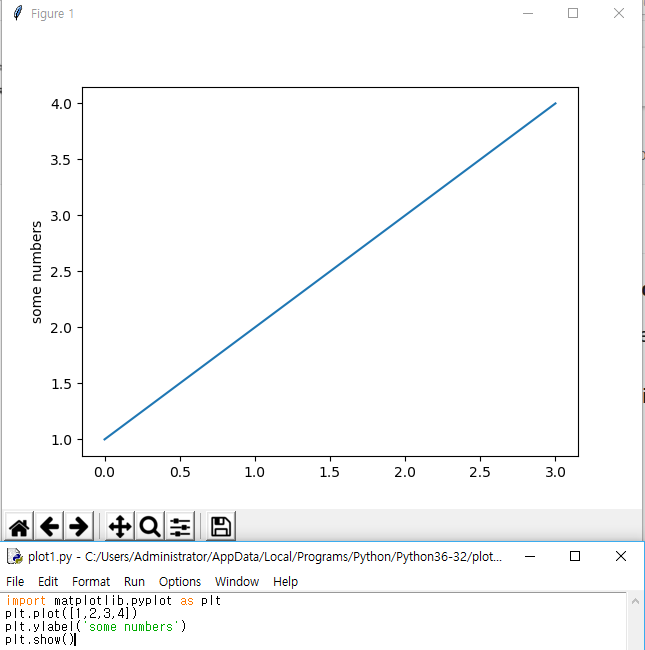645x650 pixels.
Task: Minimize the plot1.py editor window
Action: click(x=530, y=556)
